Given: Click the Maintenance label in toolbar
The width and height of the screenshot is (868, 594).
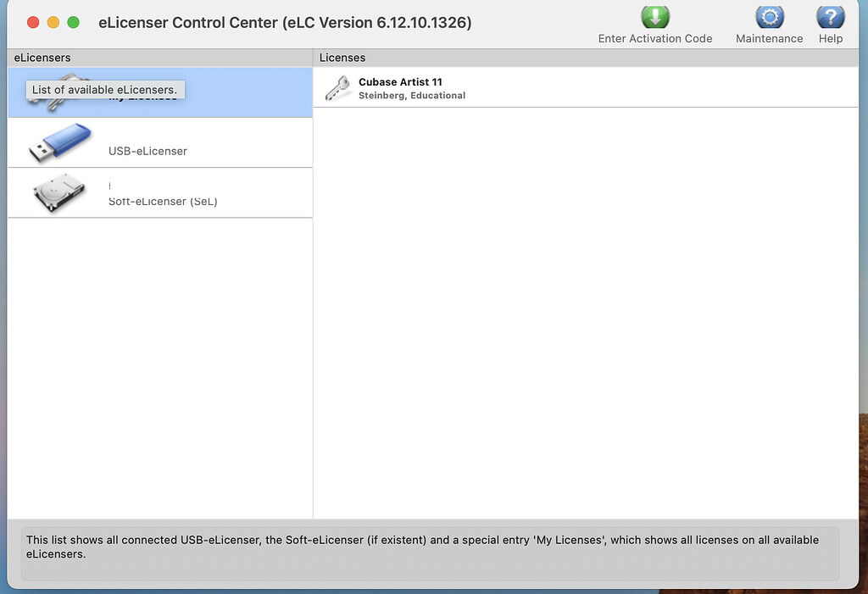Looking at the screenshot, I should 770,39.
